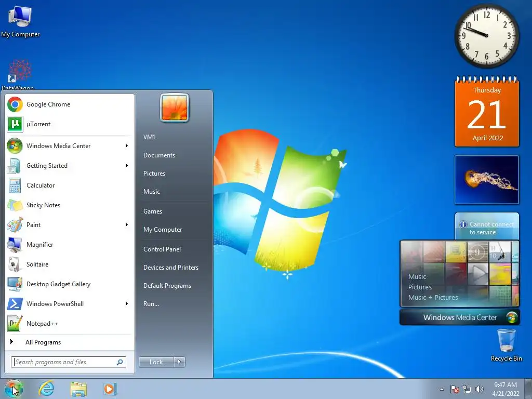
Task: Click the network tray icon
Action: [x=467, y=389]
